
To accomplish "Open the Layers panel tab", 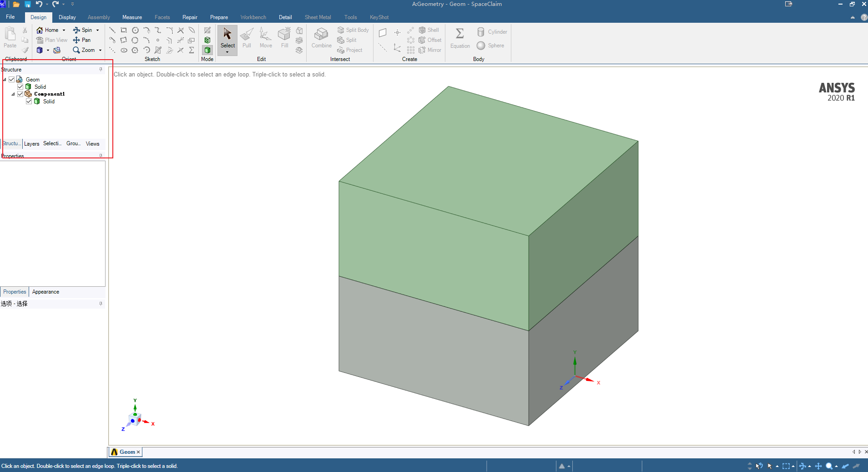I will coord(32,144).
